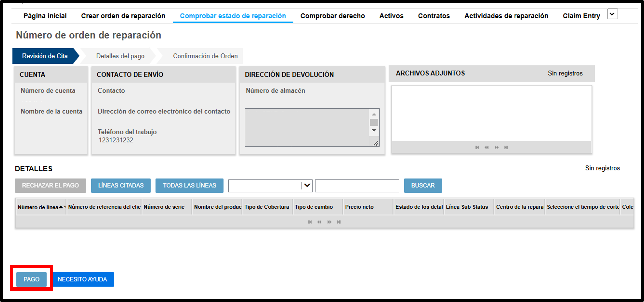Click the RECHAZAR EL PAGO button
The width and height of the screenshot is (644, 302).
pos(50,185)
